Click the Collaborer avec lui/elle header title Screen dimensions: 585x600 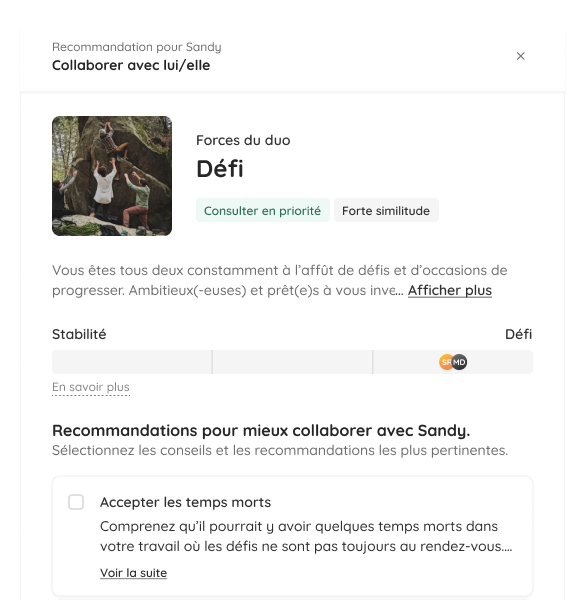point(131,65)
